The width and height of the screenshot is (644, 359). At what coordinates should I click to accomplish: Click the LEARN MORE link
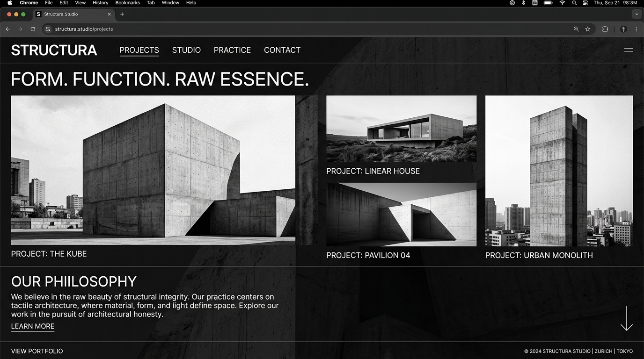(33, 326)
